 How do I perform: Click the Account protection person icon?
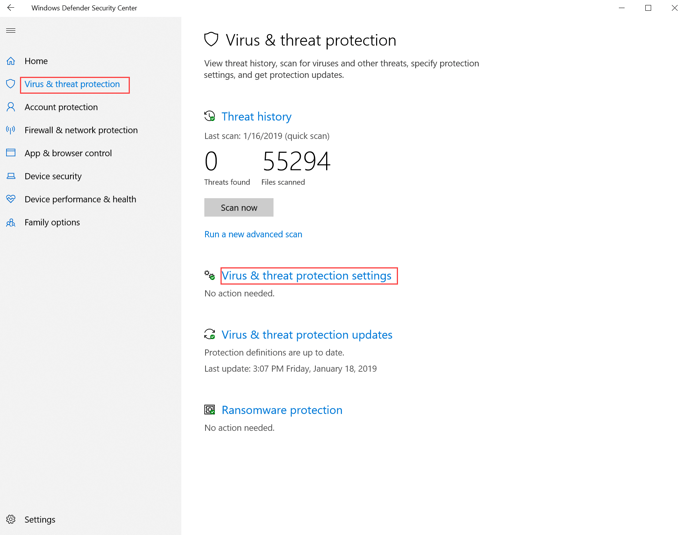click(11, 107)
